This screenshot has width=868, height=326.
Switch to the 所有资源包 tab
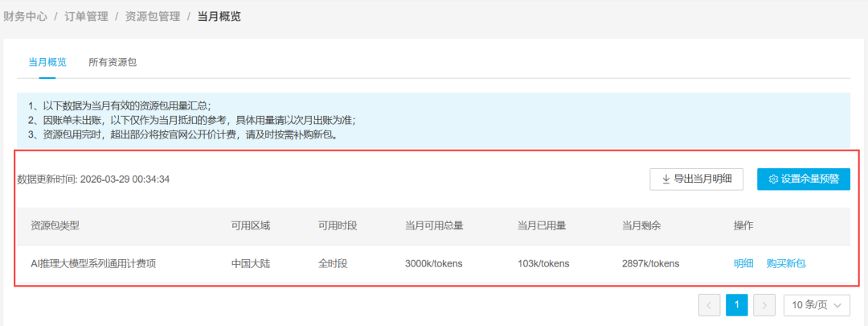[113, 62]
